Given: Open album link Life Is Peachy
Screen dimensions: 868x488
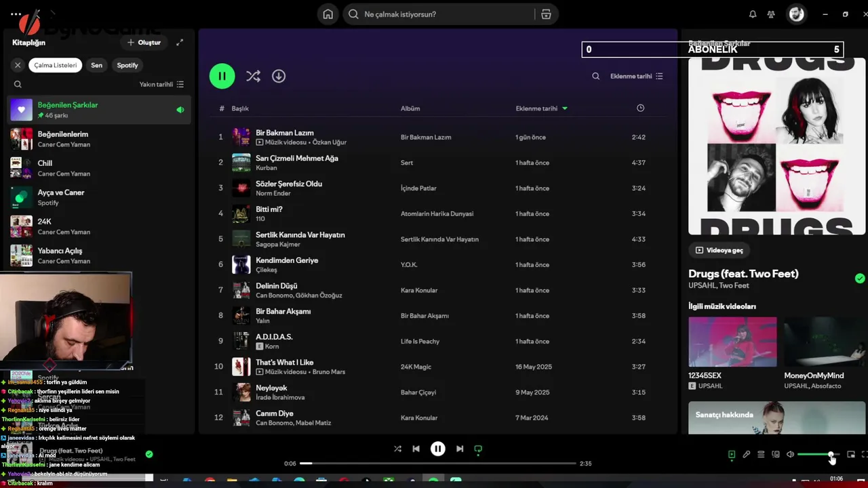Looking at the screenshot, I should (x=420, y=341).
